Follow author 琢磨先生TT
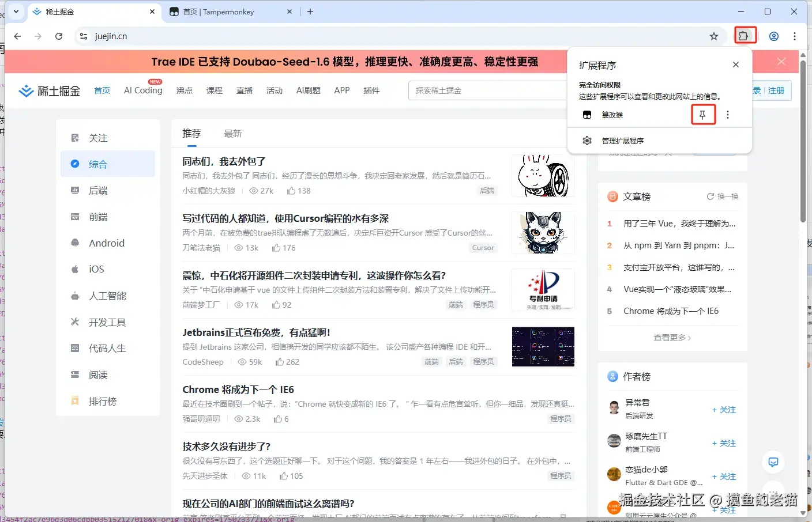This screenshot has height=522, width=812. pyautogui.click(x=724, y=443)
